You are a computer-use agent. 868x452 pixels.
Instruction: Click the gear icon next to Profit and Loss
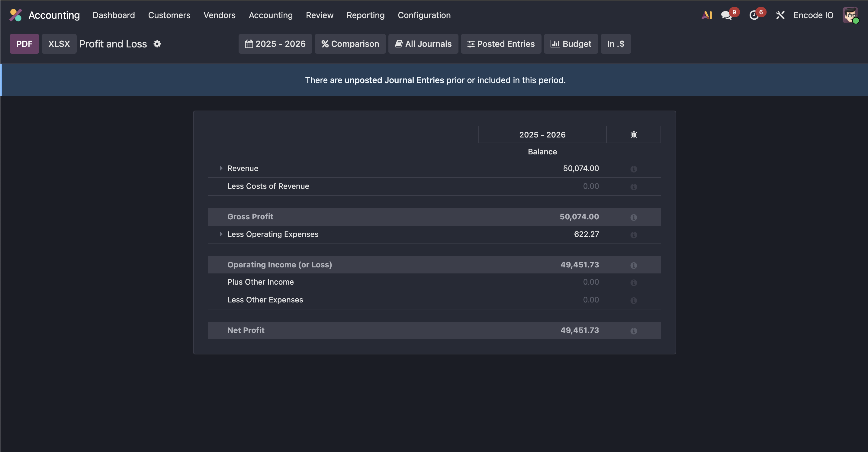[x=157, y=44]
